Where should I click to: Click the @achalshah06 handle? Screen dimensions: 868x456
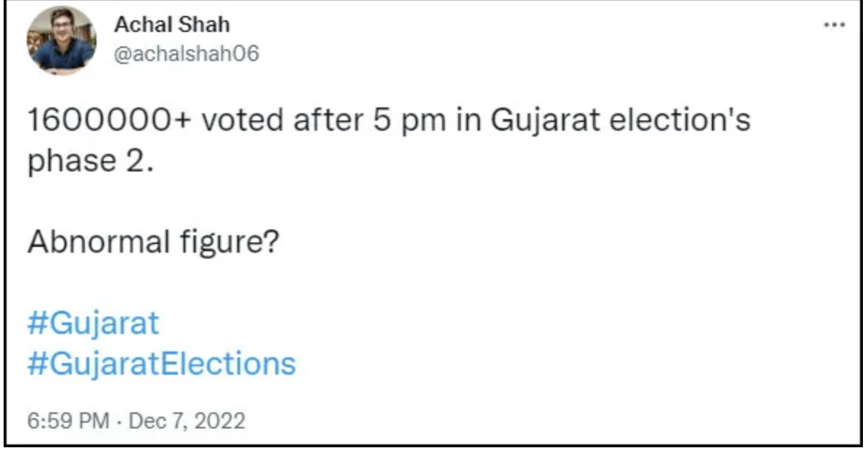click(x=186, y=53)
